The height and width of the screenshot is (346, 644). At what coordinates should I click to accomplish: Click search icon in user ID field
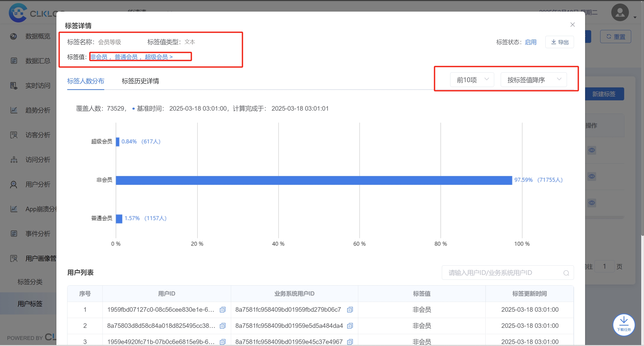point(566,273)
